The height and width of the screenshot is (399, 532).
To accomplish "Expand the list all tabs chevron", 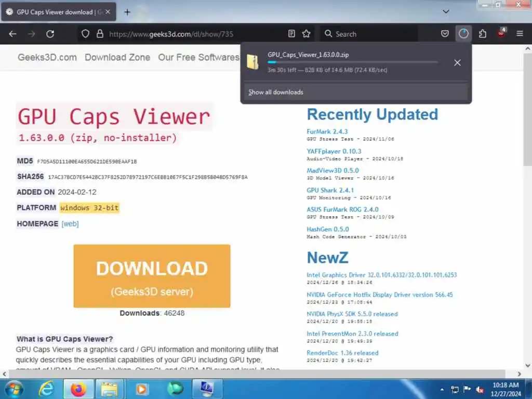I will (x=446, y=11).
